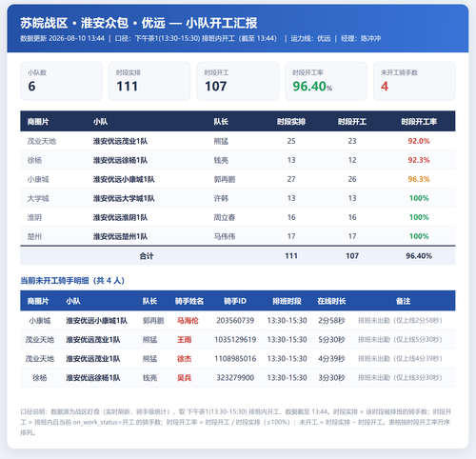Image resolution: width=476 pixels, height=459 pixels.
Task: Click captain '钱亮' in the team summary table
Action: pos(221,160)
